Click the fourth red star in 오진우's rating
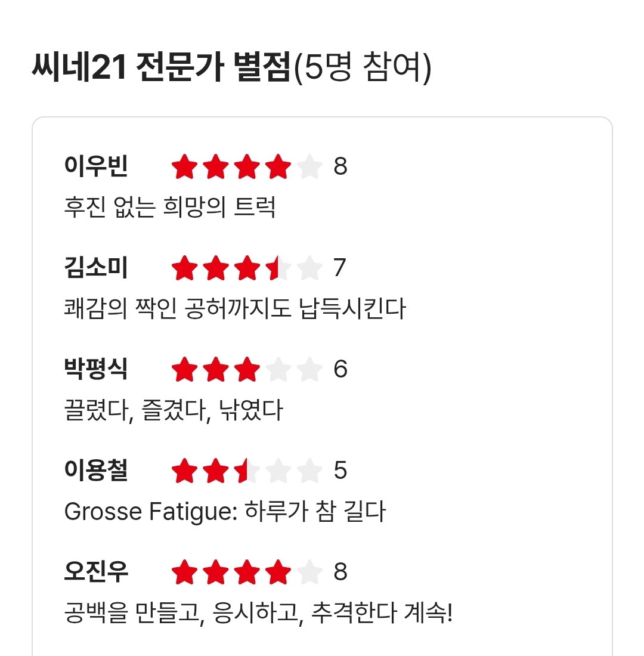Screen dimensions: 644x656 click(x=278, y=572)
